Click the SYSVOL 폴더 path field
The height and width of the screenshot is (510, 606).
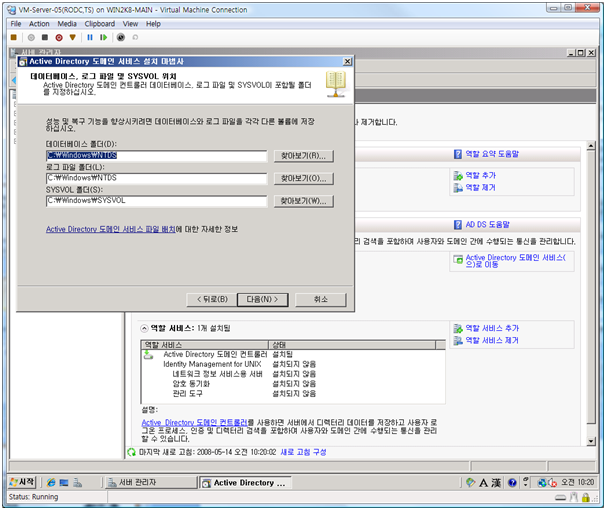157,201
